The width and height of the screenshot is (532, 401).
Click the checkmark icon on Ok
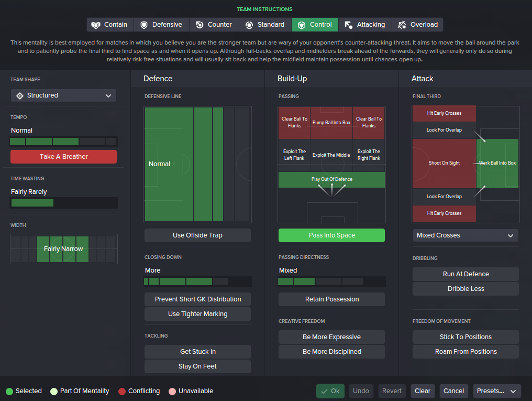click(324, 391)
